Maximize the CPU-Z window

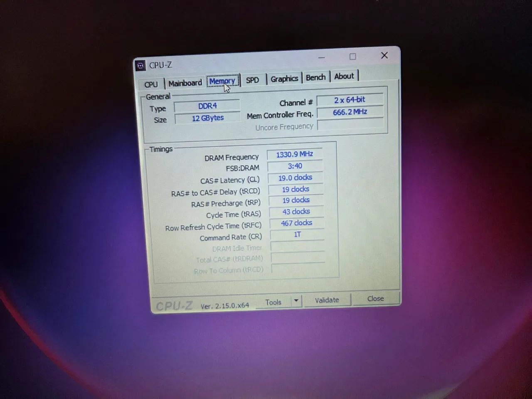pos(353,57)
